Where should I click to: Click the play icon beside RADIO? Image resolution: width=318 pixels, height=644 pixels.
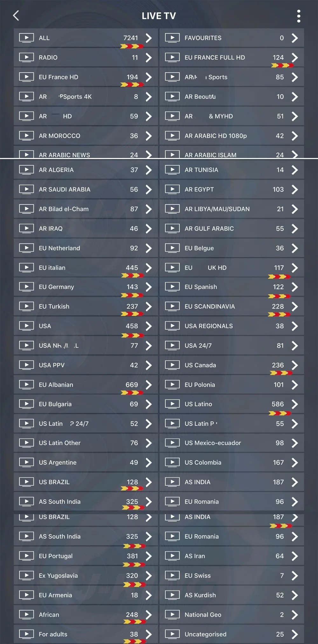pos(26,57)
